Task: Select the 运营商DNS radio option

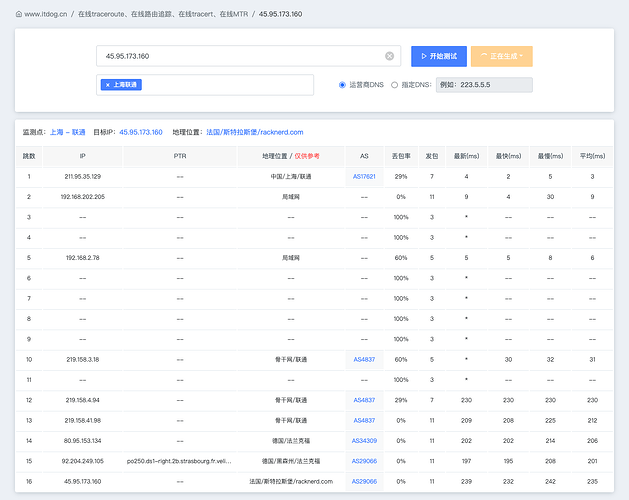Action: (342, 85)
